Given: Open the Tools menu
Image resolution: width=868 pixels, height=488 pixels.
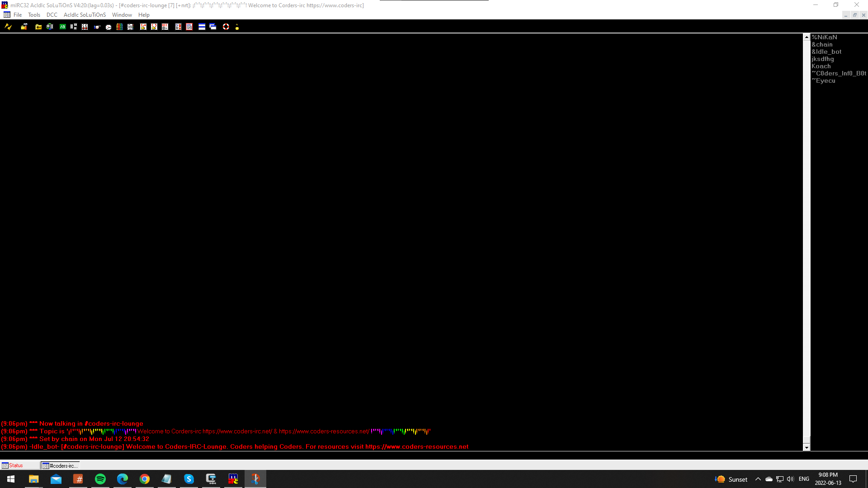Looking at the screenshot, I should [34, 15].
